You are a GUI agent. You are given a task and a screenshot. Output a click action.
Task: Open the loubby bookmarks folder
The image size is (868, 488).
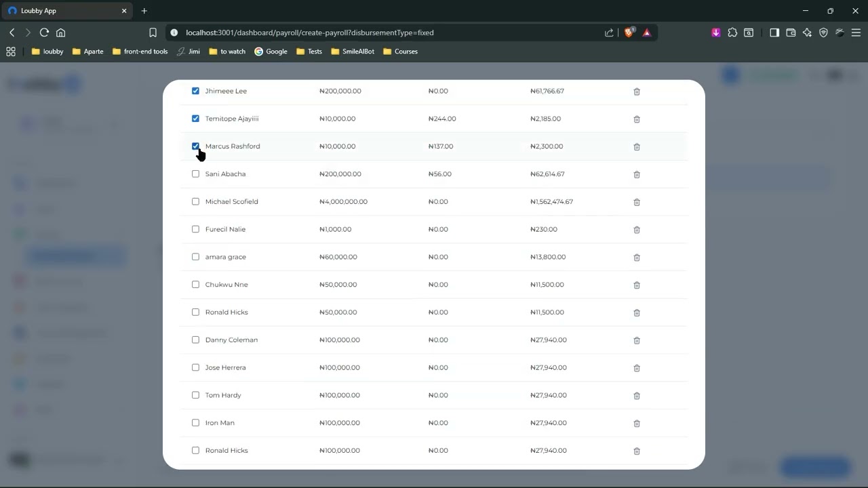(x=47, y=52)
